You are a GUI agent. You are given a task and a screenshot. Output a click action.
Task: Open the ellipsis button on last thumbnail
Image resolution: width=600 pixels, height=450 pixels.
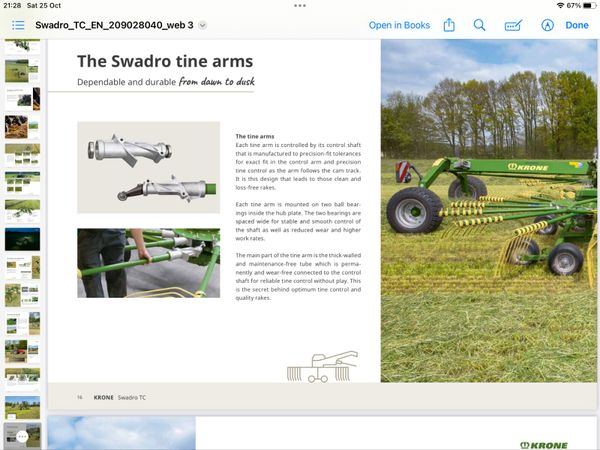tap(22, 437)
